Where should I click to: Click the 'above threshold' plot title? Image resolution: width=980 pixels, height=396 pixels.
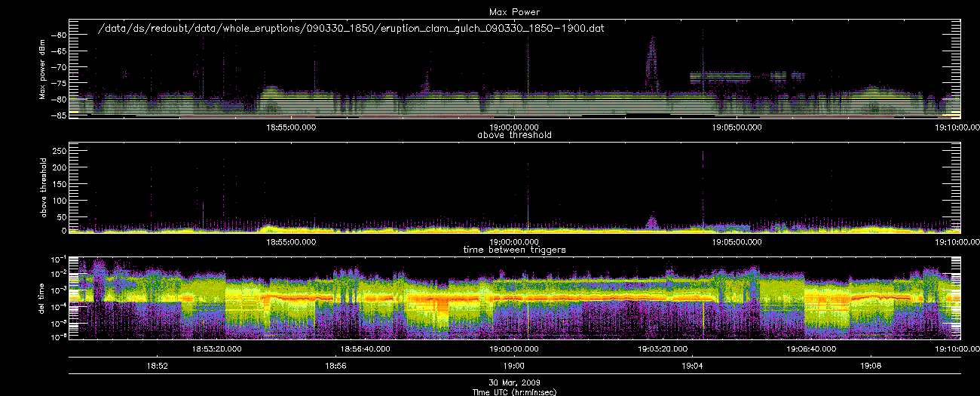tap(514, 136)
